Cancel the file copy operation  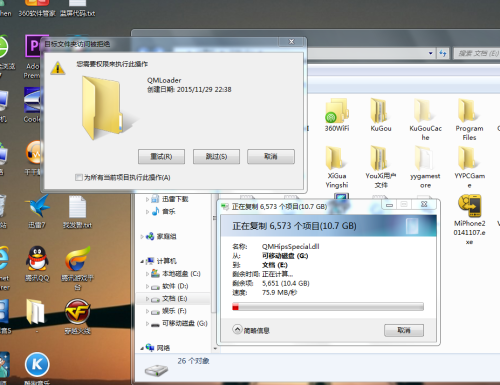coord(404,330)
